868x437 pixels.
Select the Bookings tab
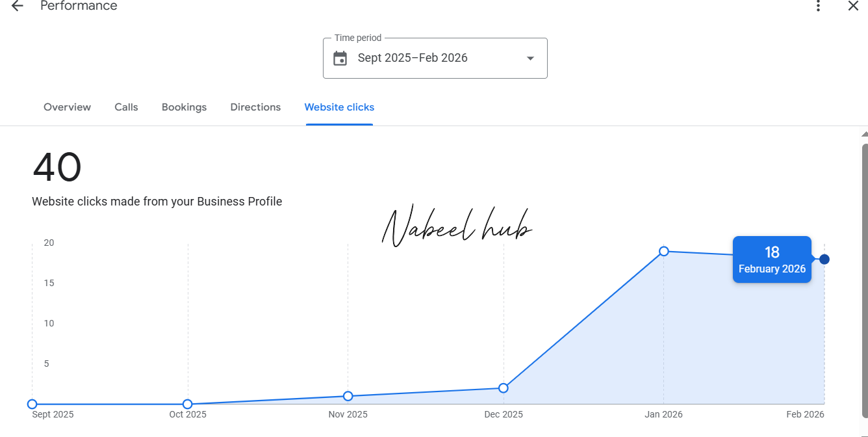(184, 107)
